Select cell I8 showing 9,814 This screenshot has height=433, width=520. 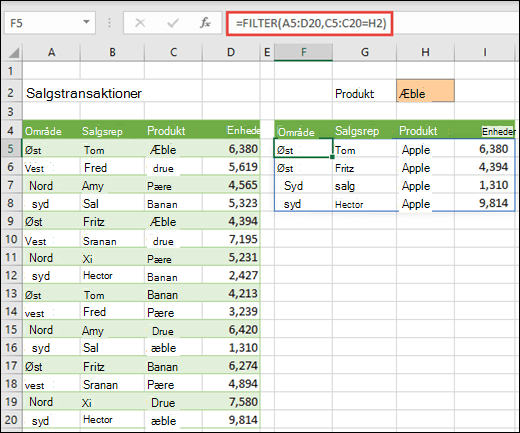[x=484, y=203]
